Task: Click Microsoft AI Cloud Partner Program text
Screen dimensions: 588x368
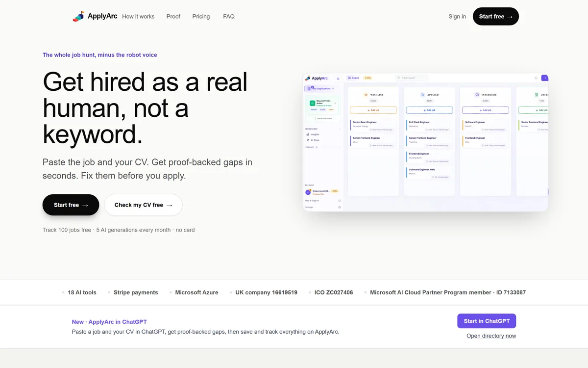Action: (448, 292)
